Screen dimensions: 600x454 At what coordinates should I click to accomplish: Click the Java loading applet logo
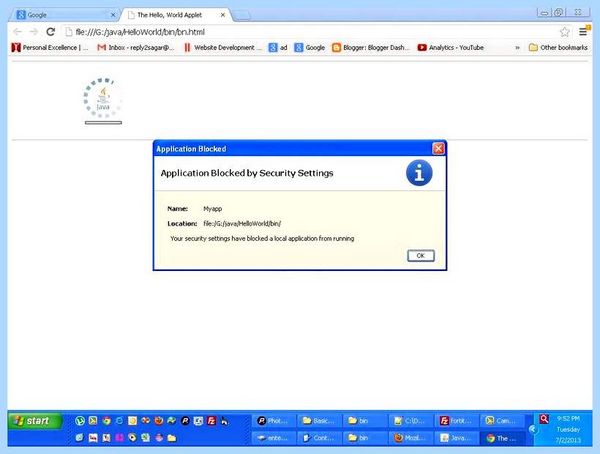point(103,98)
